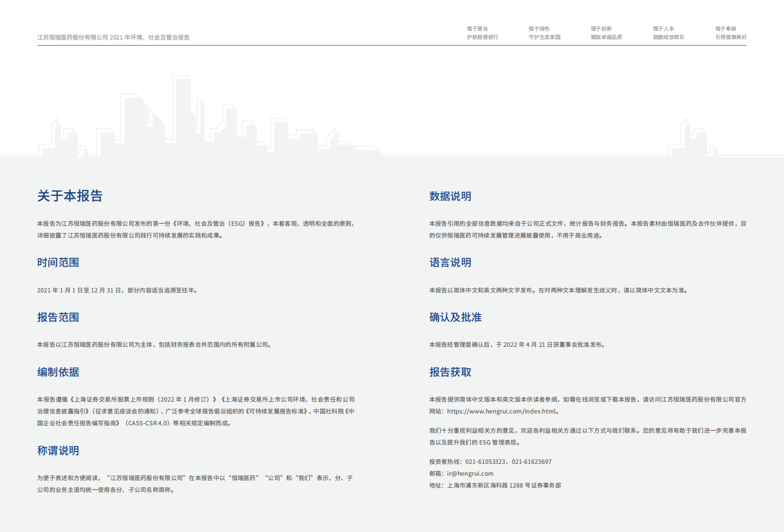Screen dimensions: 784x532
Task: Click the paragraph starting 我们十分重视利益相关方的意见
Action: [x=588, y=436]
